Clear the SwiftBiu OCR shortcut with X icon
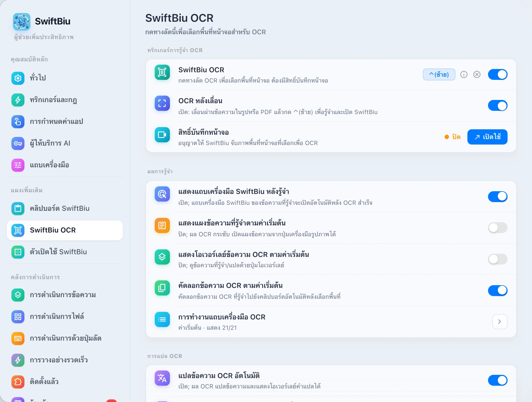The width and height of the screenshot is (532, 402). 477,74
